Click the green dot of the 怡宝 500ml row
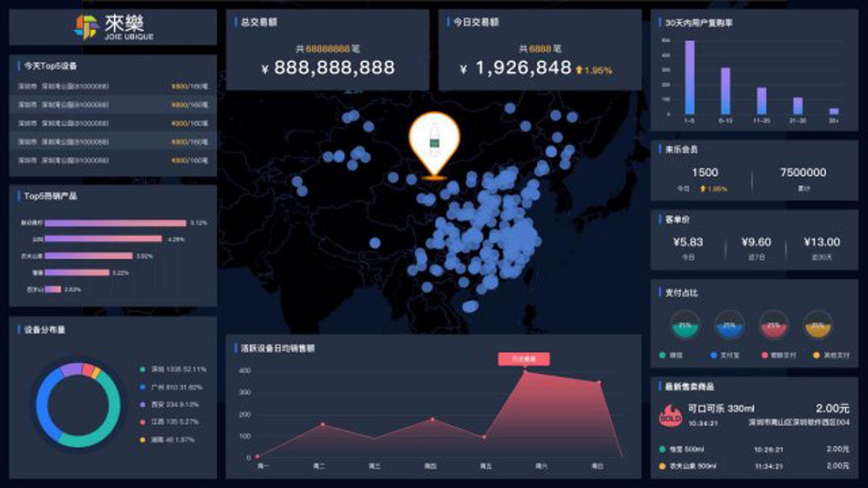 click(x=662, y=449)
